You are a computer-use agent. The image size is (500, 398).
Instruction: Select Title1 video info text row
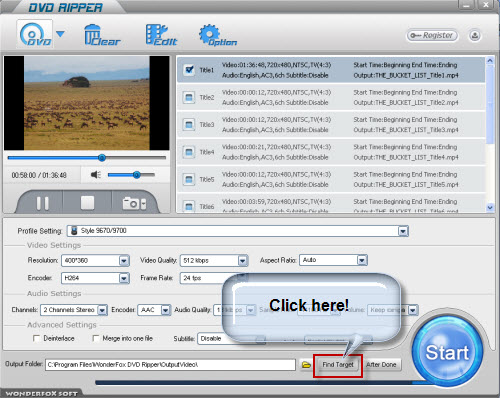[276, 65]
